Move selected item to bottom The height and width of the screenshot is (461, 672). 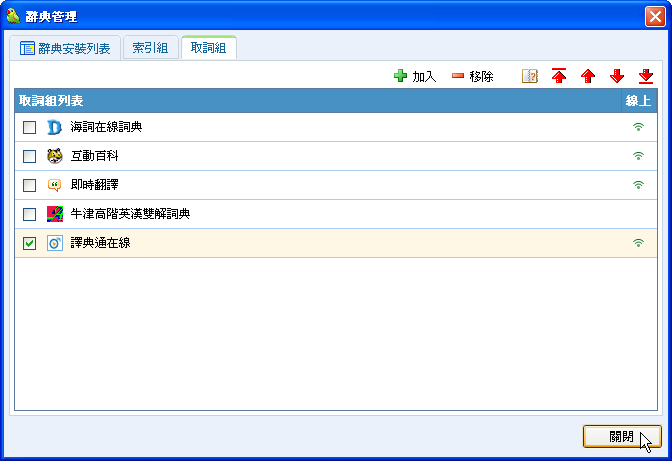[646, 76]
